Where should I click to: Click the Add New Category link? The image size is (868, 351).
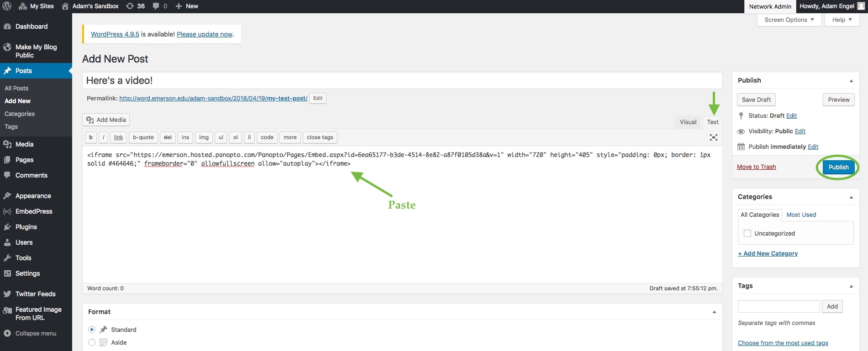[x=768, y=253]
